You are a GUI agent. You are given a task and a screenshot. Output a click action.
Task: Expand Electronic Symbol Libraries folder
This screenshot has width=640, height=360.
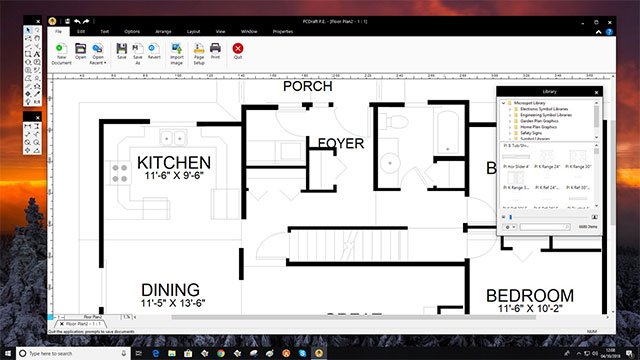[509, 109]
